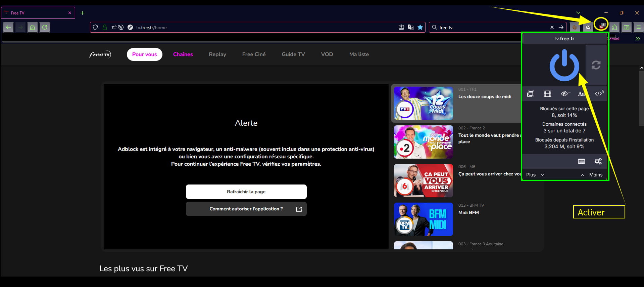Click the browser home button
The width and height of the screenshot is (644, 287).
click(32, 27)
